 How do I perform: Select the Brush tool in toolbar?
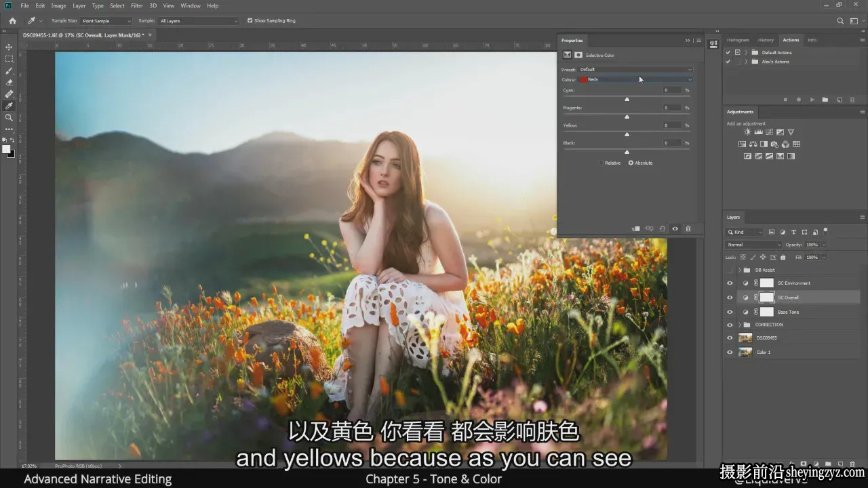(9, 70)
